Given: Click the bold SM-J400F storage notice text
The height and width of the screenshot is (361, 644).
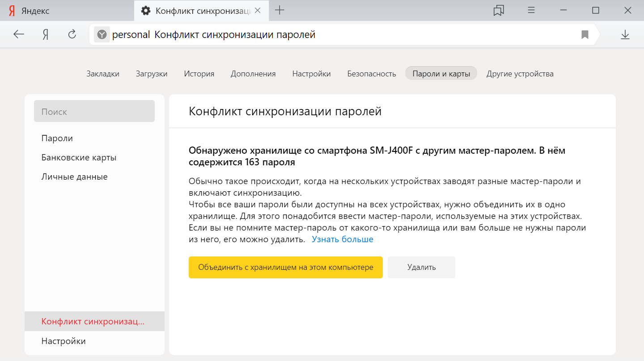Looking at the screenshot, I should [x=377, y=156].
